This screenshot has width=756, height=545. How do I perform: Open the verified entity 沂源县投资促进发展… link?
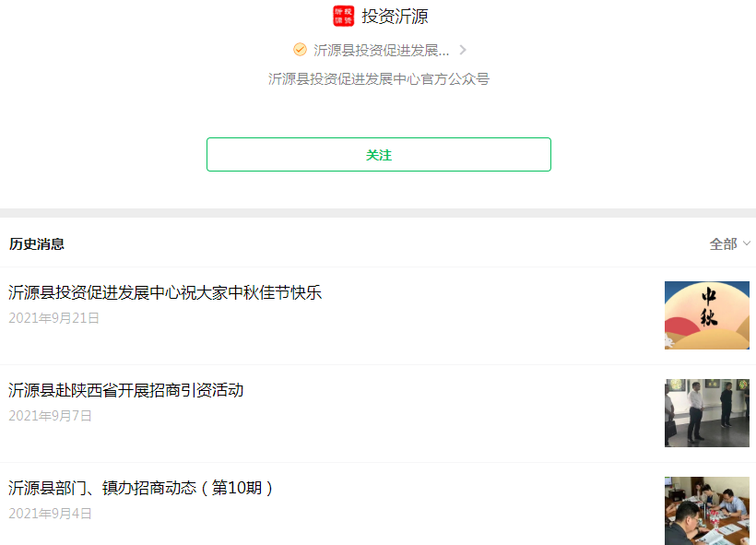click(x=381, y=50)
